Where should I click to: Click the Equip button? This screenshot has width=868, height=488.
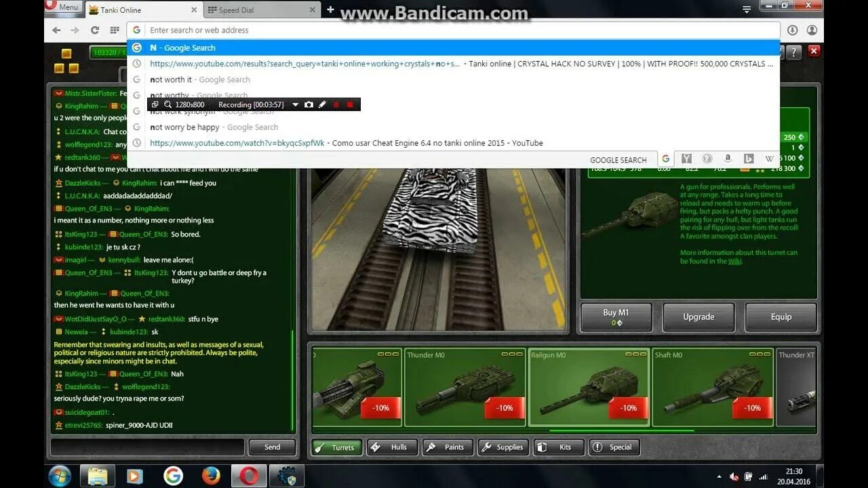pyautogui.click(x=781, y=317)
